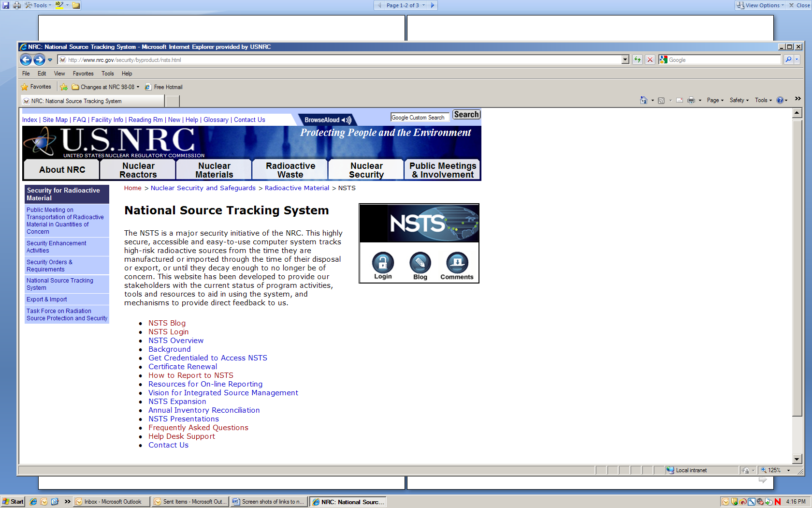Open the Edit menu in Internet Explorer
Viewport: 812px width, 508px height.
(x=42, y=74)
